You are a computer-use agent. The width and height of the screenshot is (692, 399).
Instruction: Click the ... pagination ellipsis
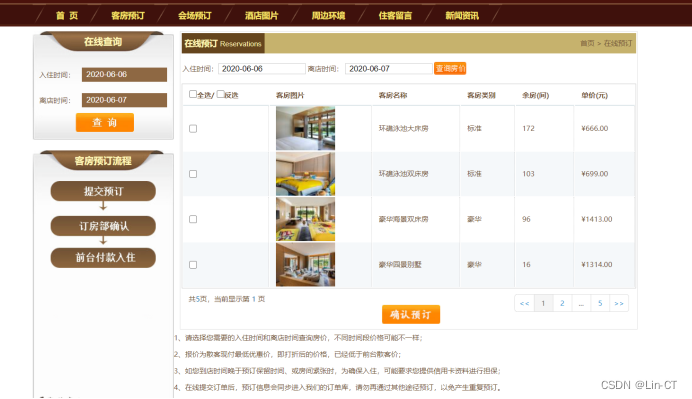581,303
